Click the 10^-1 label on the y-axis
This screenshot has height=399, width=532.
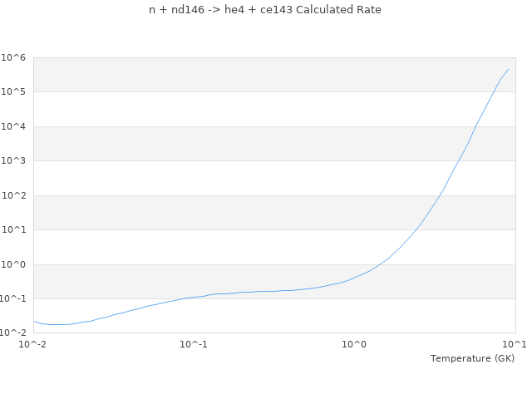[14, 299]
